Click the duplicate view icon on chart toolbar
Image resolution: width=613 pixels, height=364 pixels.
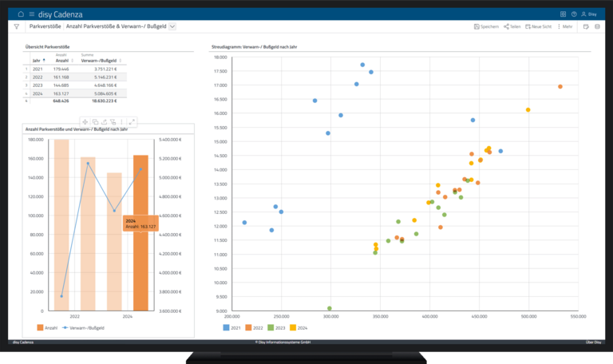click(x=95, y=122)
